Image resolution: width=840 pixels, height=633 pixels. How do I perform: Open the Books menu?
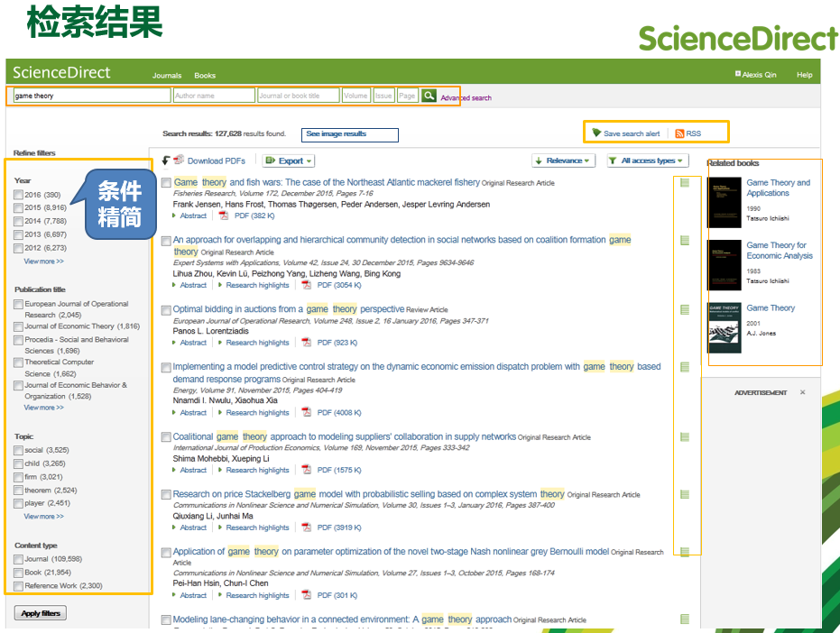[205, 76]
